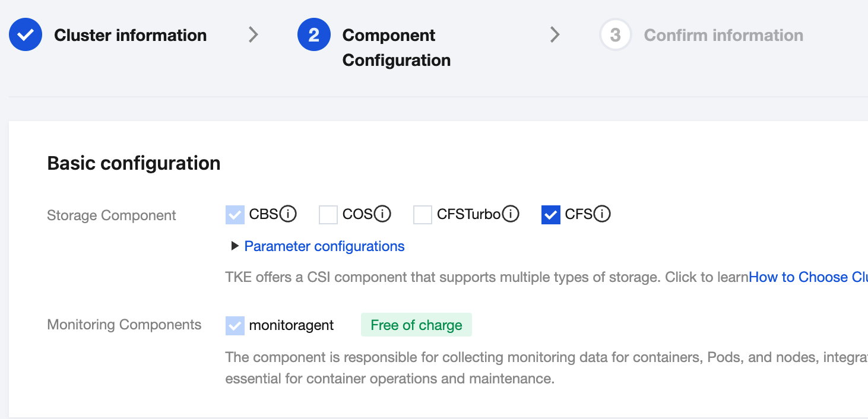The image size is (868, 419).
Task: Enable the CFSTurbo storage checkbox
Action: [423, 215]
